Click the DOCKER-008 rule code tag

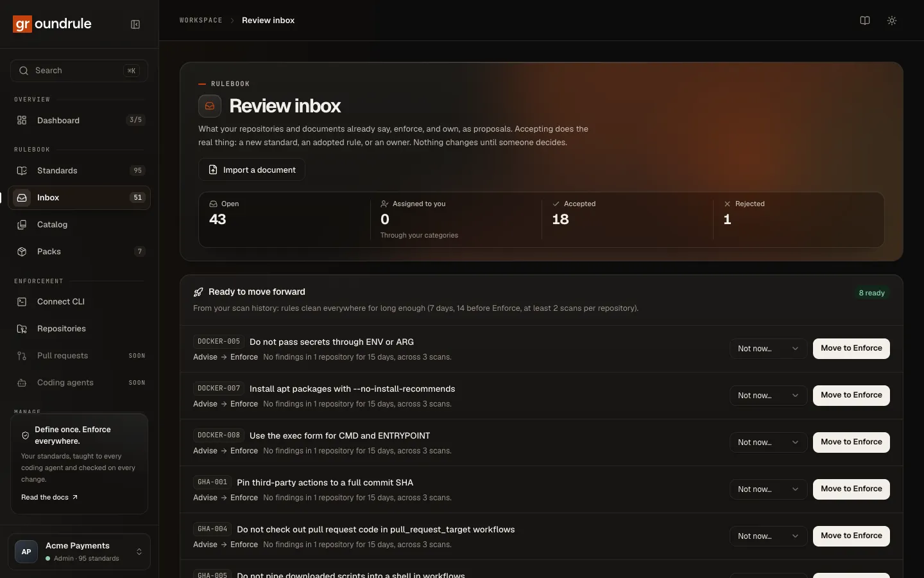tap(219, 435)
